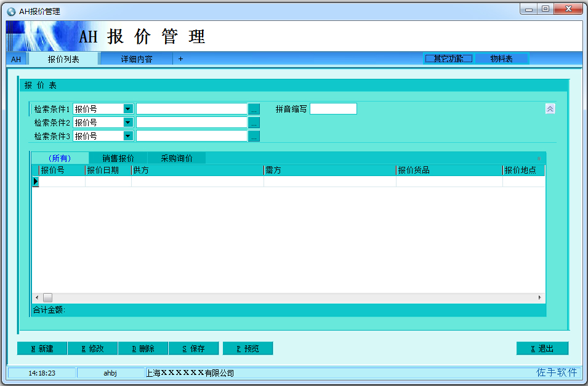Screen dimensions: 588x386
Task: Click the horizontal scrollbar thumb
Action: click(47, 297)
